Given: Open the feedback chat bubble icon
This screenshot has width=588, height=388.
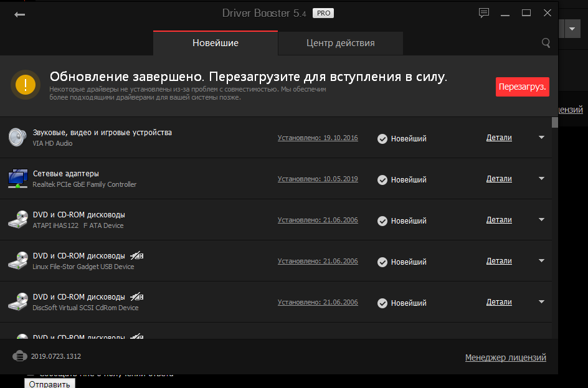Looking at the screenshot, I should click(x=484, y=13).
